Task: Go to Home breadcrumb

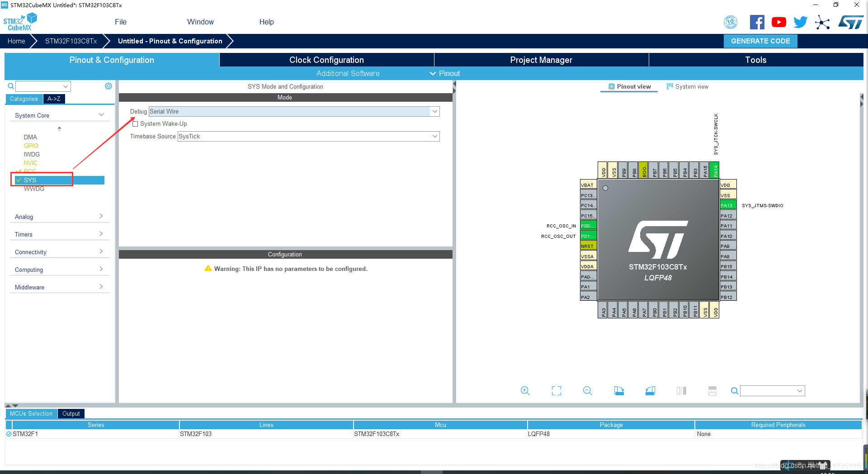Action: (16, 41)
